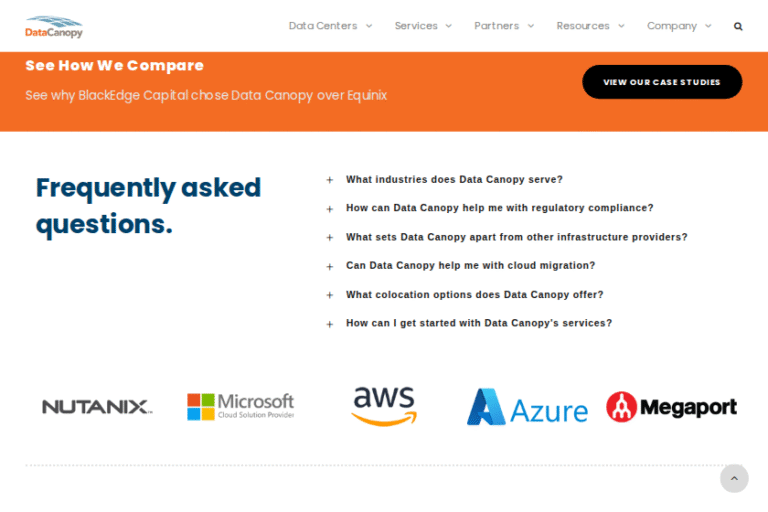The height and width of the screenshot is (512, 768).
Task: Expand the Resources navigation dropdown
Action: click(x=590, y=26)
